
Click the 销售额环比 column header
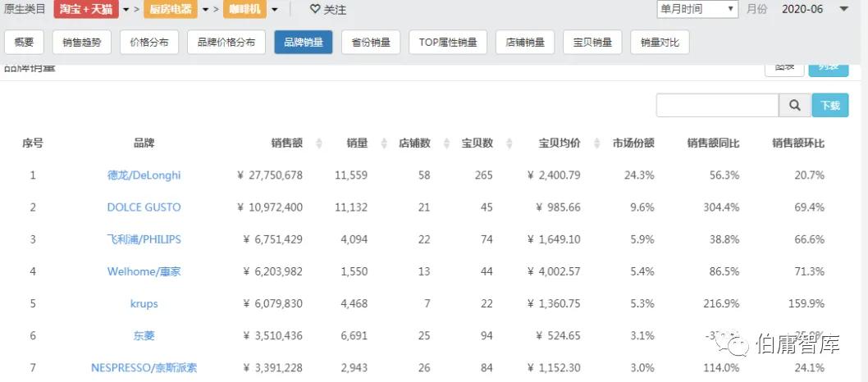(798, 143)
